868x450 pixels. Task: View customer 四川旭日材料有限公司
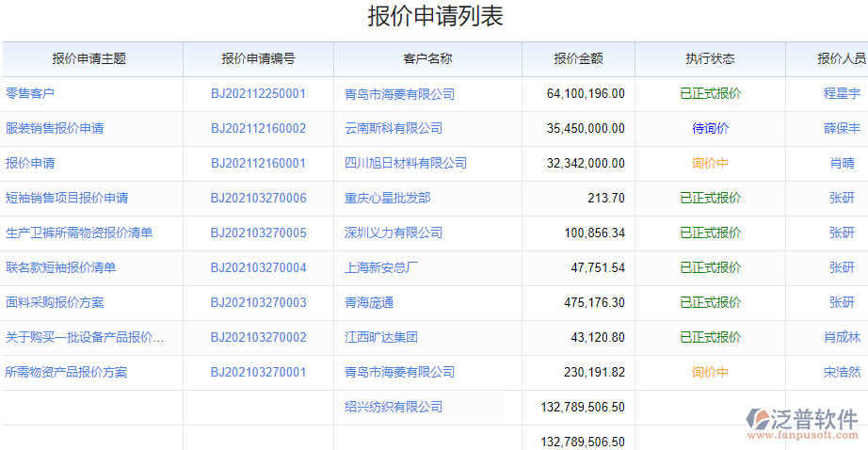[x=406, y=163]
